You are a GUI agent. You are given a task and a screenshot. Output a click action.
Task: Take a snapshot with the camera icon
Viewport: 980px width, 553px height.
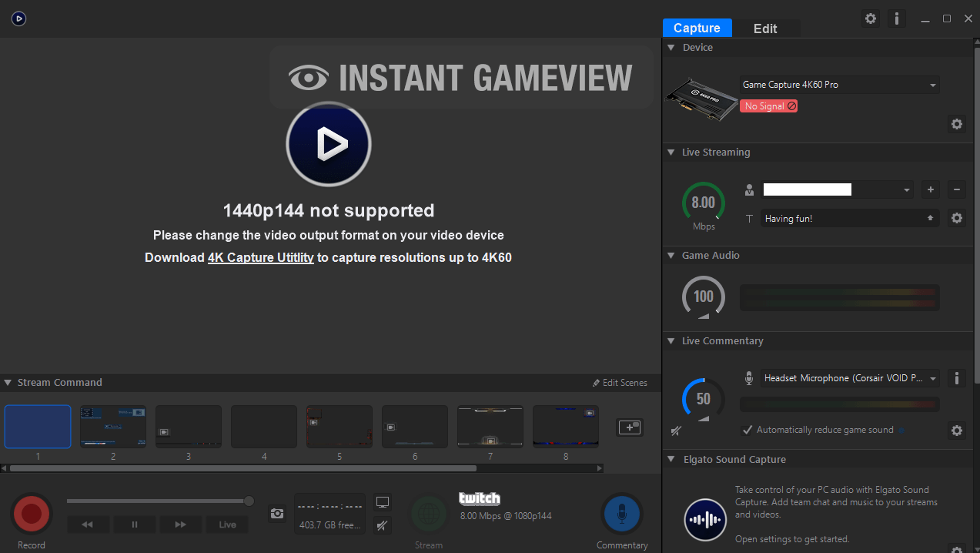[276, 513]
